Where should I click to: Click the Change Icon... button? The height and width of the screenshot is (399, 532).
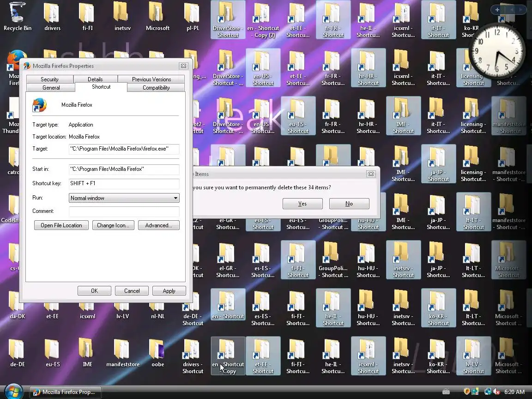pyautogui.click(x=113, y=225)
